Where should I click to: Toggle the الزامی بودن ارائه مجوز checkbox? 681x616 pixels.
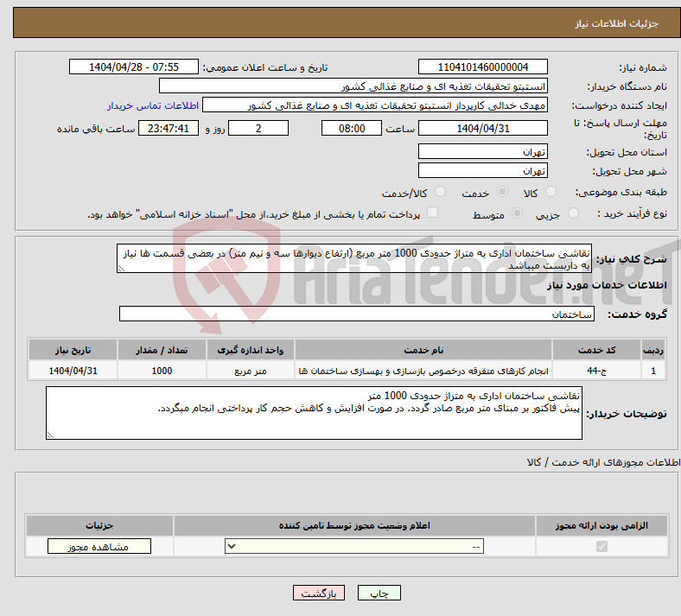click(x=601, y=546)
